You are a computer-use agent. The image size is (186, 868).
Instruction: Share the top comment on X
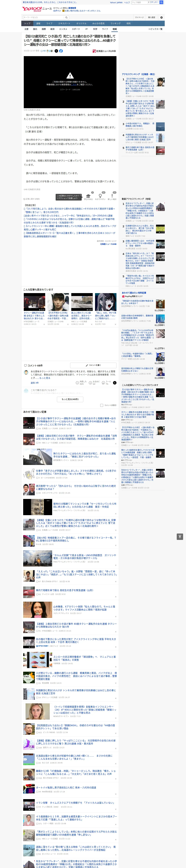114,383
